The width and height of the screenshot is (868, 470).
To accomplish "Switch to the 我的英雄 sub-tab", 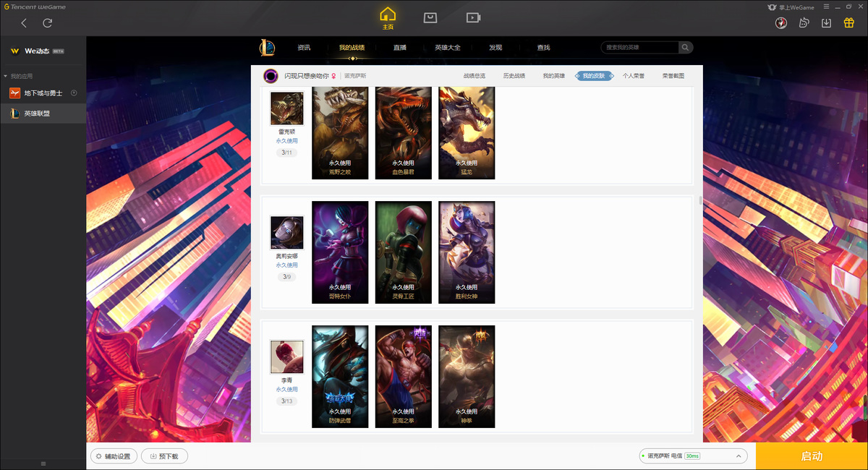I will coord(554,76).
